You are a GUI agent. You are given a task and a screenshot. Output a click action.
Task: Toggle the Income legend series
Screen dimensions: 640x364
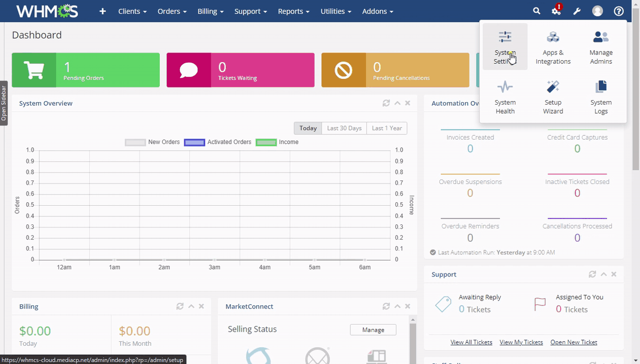tap(277, 142)
